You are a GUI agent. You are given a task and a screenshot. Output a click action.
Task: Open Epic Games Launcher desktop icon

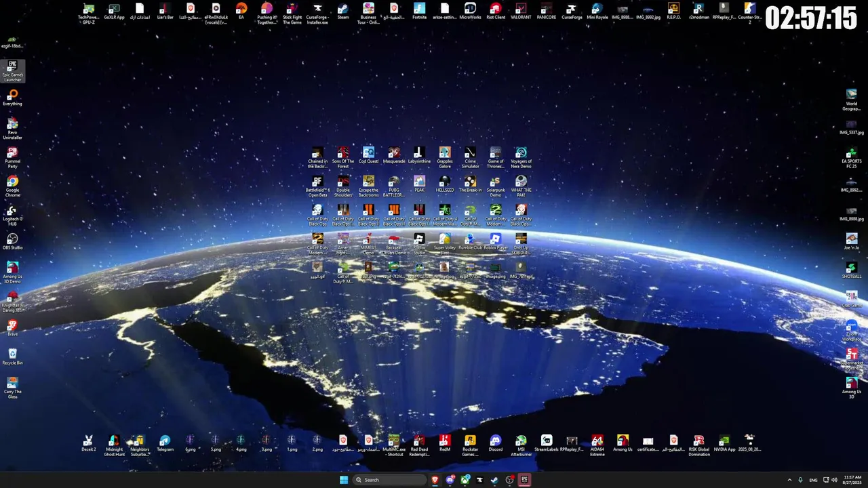coord(12,71)
